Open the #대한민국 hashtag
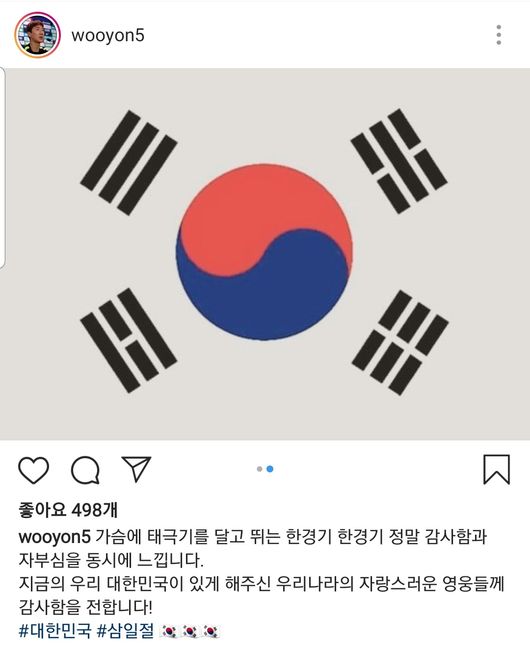Image resolution: width=530 pixels, height=648 pixels. (55, 631)
